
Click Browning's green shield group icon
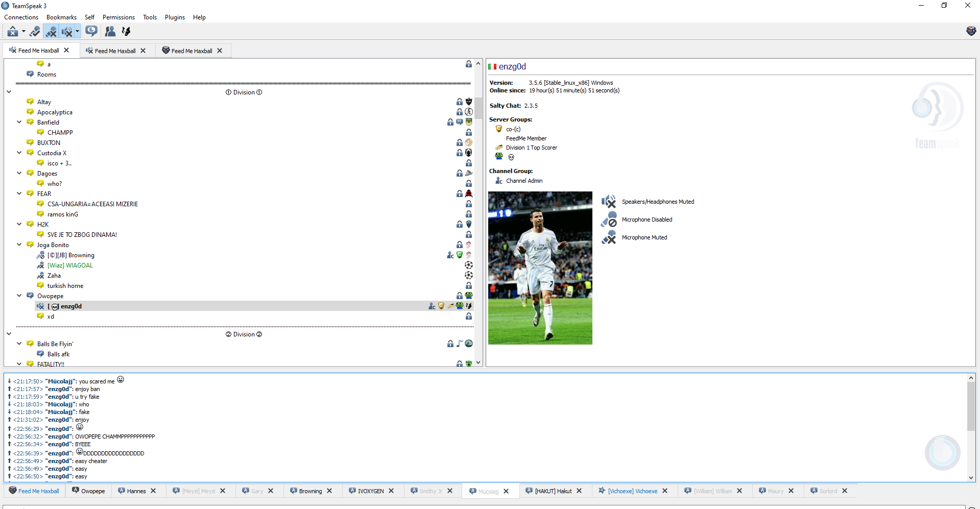point(460,255)
